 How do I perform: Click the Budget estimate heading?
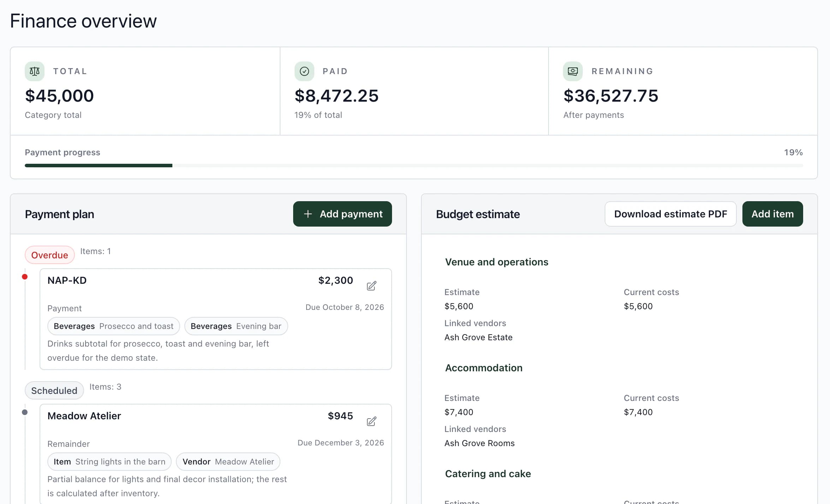[478, 214]
